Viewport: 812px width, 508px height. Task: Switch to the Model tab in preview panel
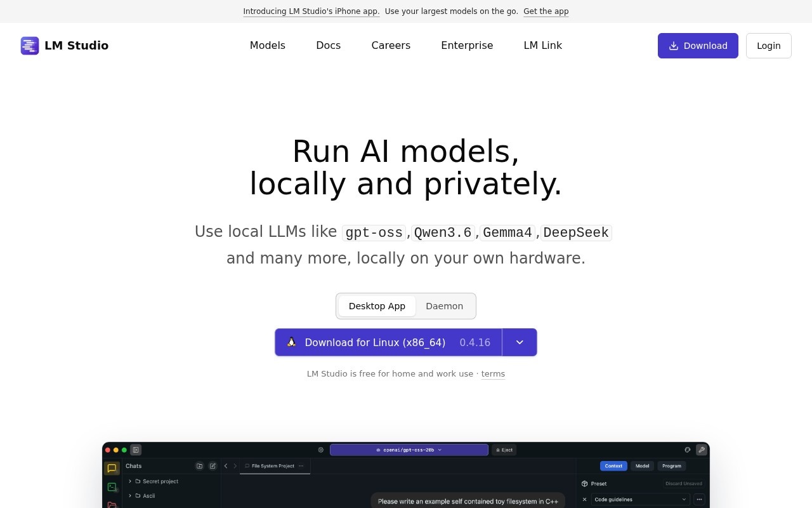point(643,466)
